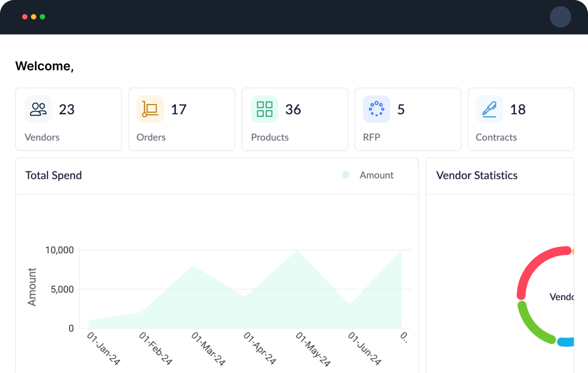Image resolution: width=588 pixels, height=373 pixels.
Task: Toggle the Amount legend series
Action: click(x=376, y=175)
